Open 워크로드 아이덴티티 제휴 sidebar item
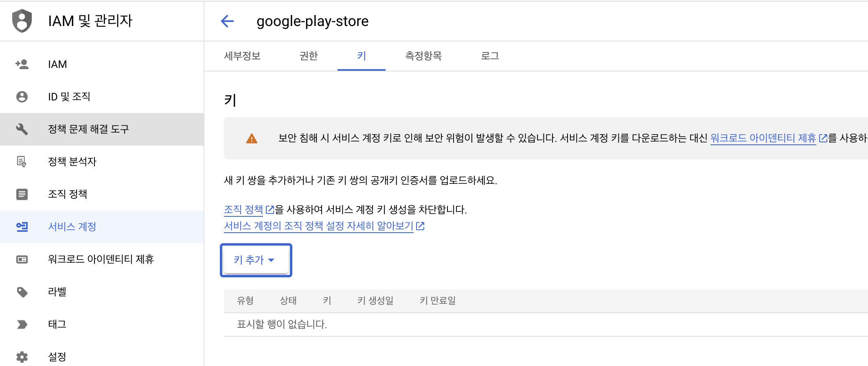 [x=102, y=259]
